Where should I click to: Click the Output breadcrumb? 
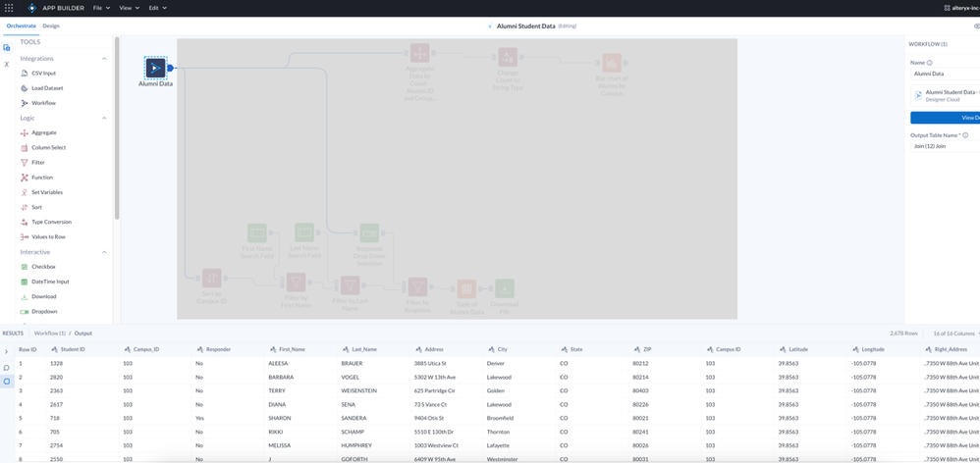[83, 334]
